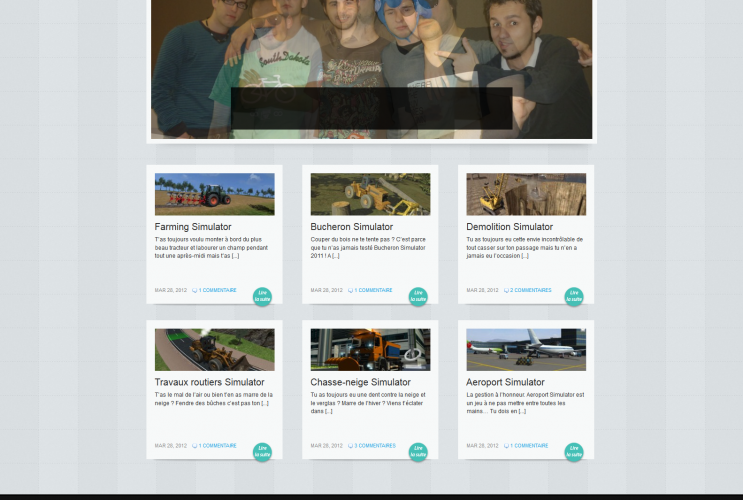Open the Bucheron Simulator article title
Image resolution: width=743 pixels, height=500 pixels.
[x=351, y=227]
